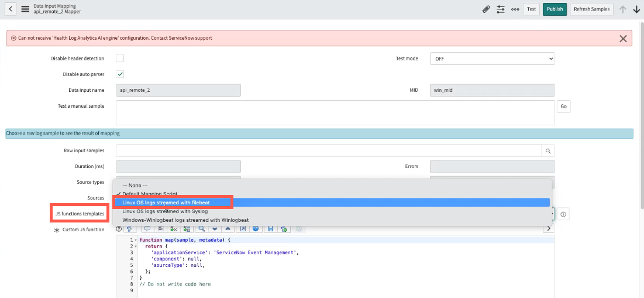Viewport: 644px width, 298px height.
Task: Click the replace all icon in editor toolbar
Action: [187, 229]
